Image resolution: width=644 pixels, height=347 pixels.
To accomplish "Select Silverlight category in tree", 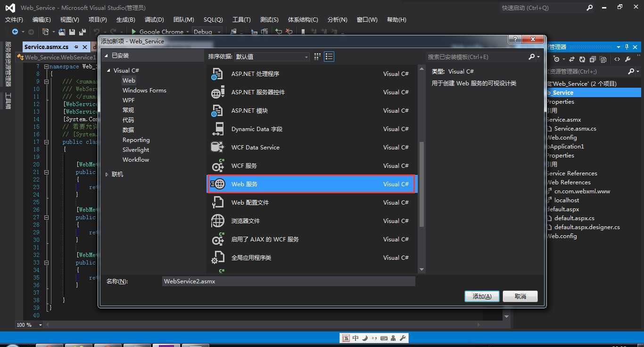I will (136, 150).
